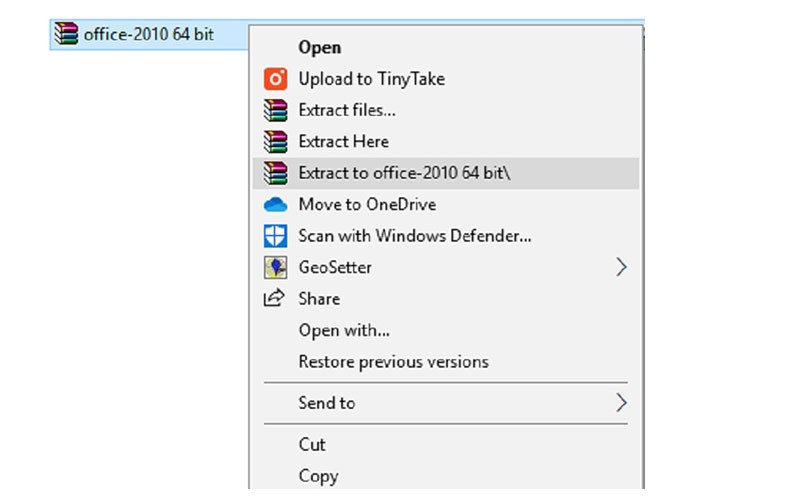Viewport: 800px width, 500px height.
Task: Click the GeoSetter map icon
Action: click(276, 267)
